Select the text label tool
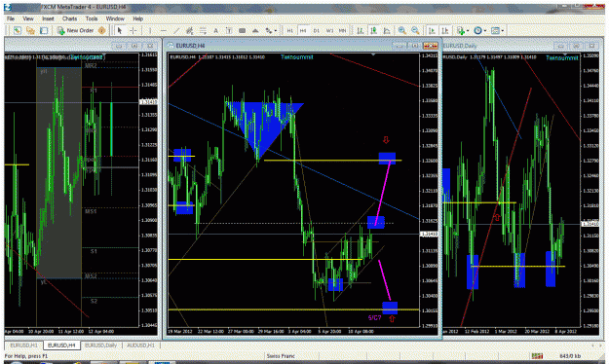This screenshot has width=609, height=364. [x=229, y=30]
